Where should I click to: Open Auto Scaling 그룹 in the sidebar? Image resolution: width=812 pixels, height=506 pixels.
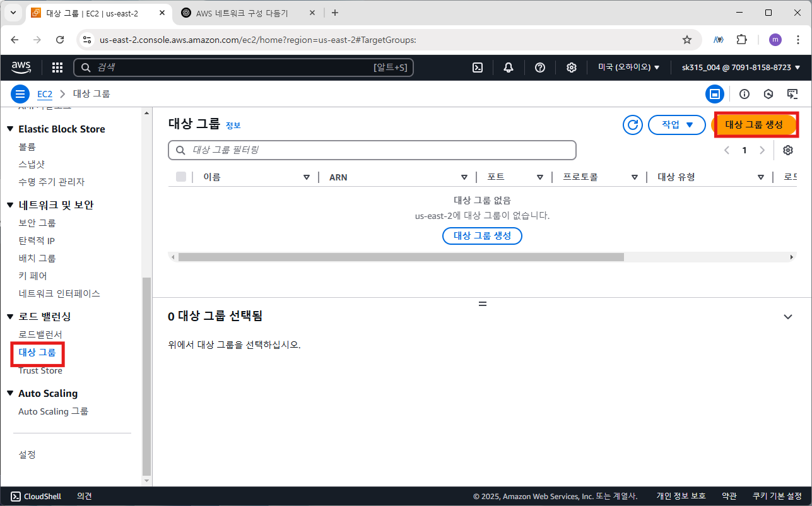tap(54, 411)
